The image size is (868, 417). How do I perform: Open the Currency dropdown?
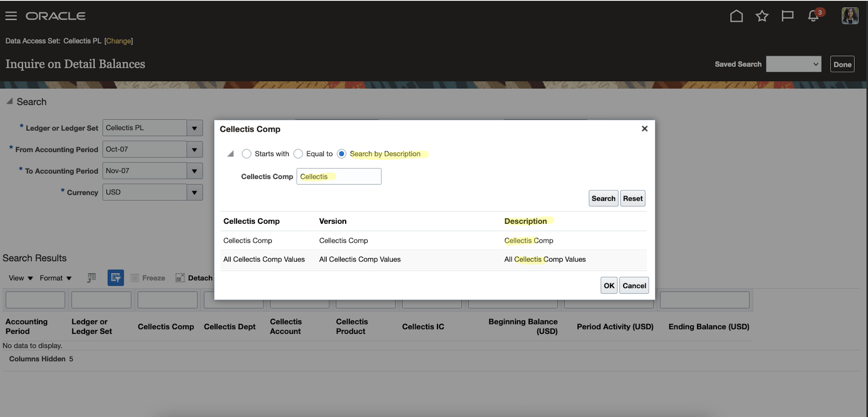pos(195,192)
